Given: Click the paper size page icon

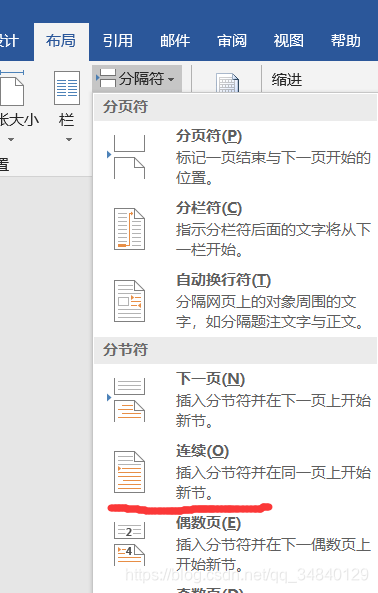Looking at the screenshot, I should coord(12,88).
